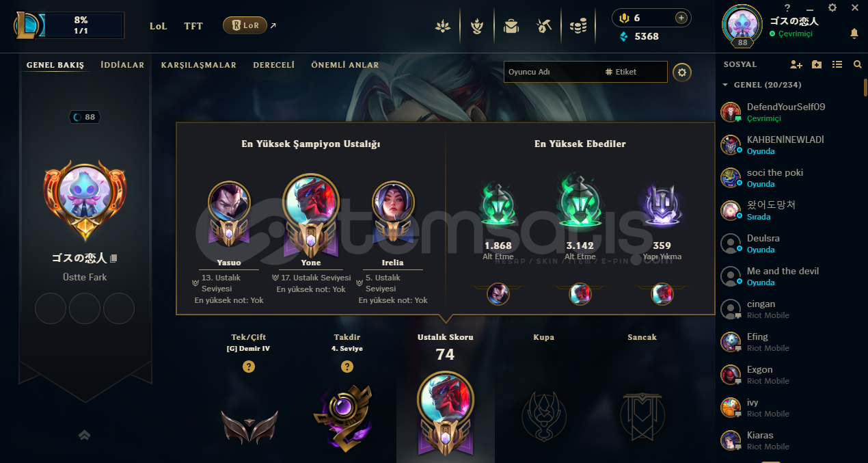
Task: Click the new folder icon in social panel
Action: click(817, 64)
